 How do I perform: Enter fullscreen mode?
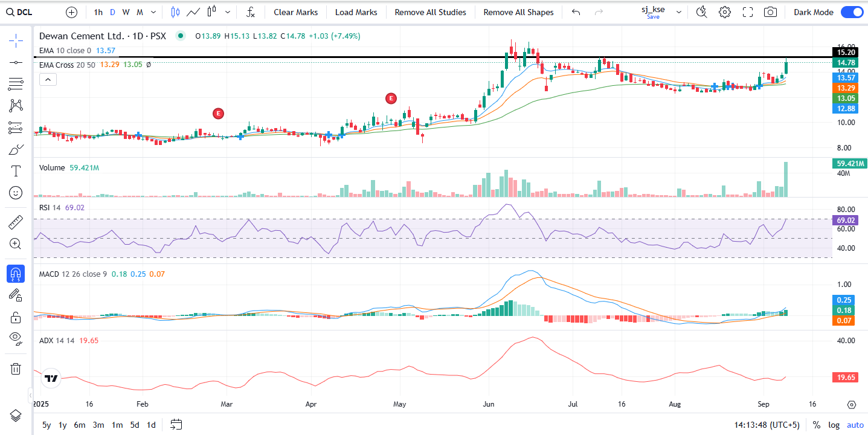click(748, 12)
